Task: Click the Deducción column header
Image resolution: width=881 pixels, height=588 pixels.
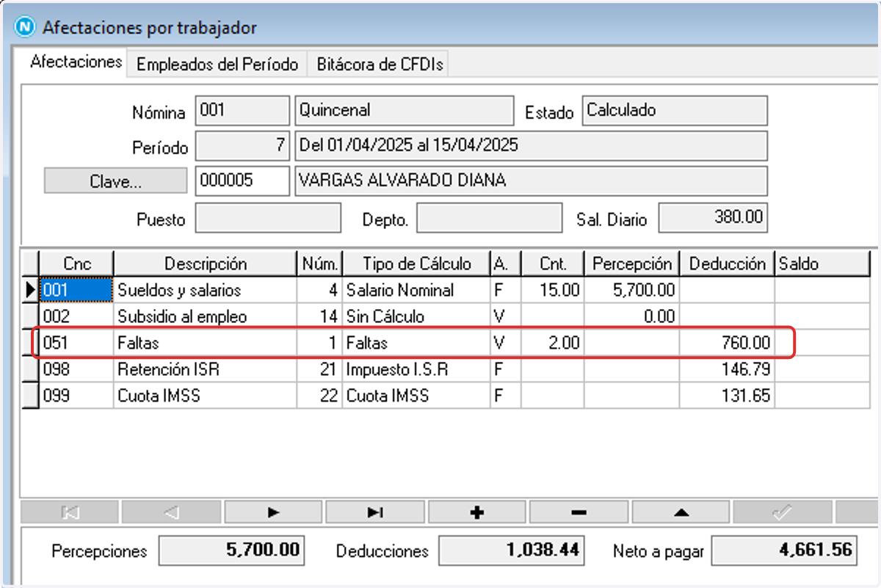Action: (x=728, y=264)
